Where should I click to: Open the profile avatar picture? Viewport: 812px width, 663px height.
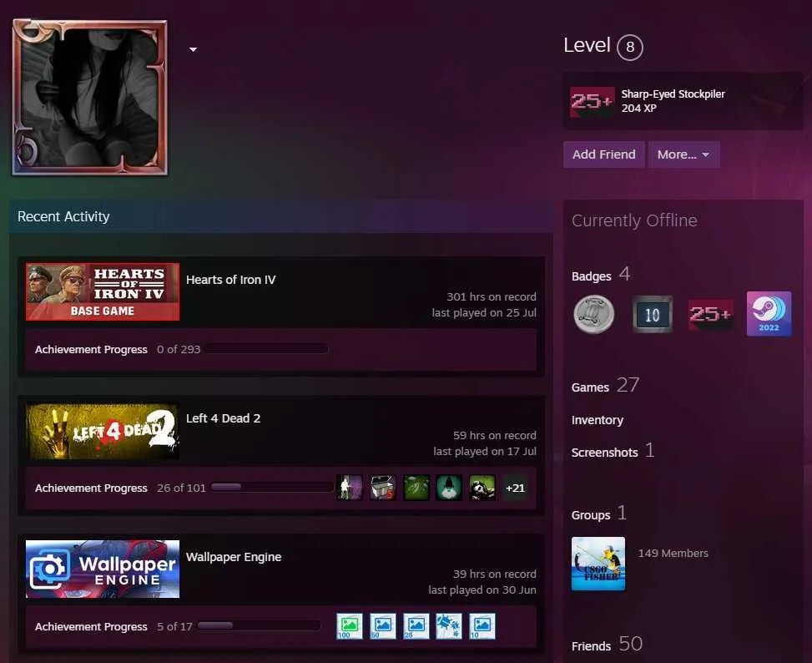(x=89, y=98)
